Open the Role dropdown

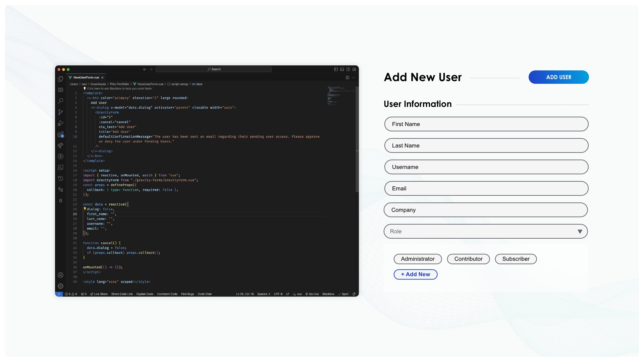[485, 231]
